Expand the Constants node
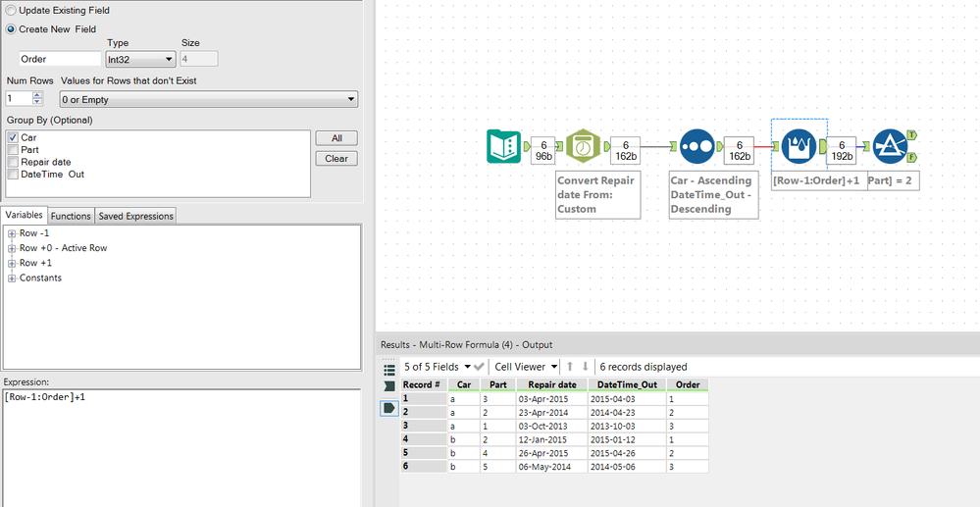Viewport: 980px width, 507px height. click(x=12, y=279)
